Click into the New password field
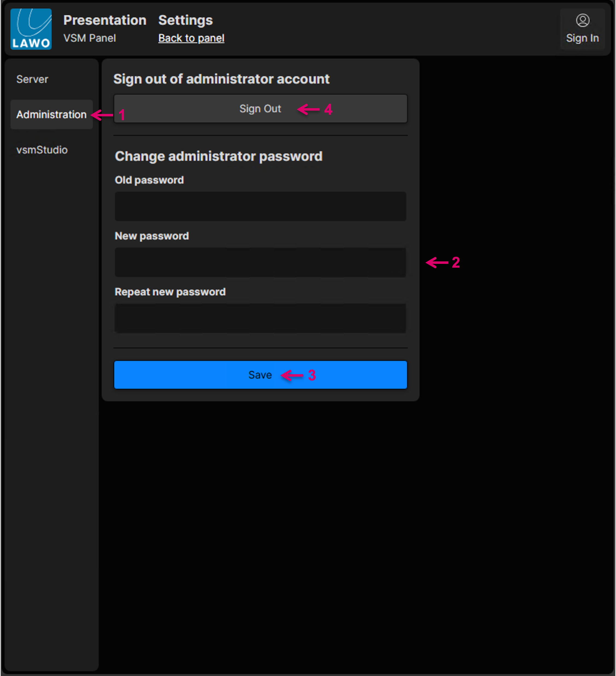 click(260, 262)
